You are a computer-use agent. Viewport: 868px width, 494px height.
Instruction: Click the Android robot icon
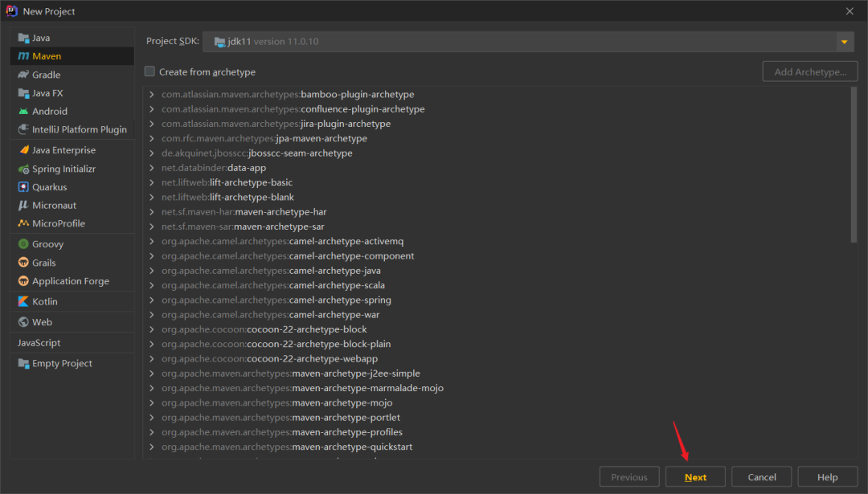pos(23,111)
